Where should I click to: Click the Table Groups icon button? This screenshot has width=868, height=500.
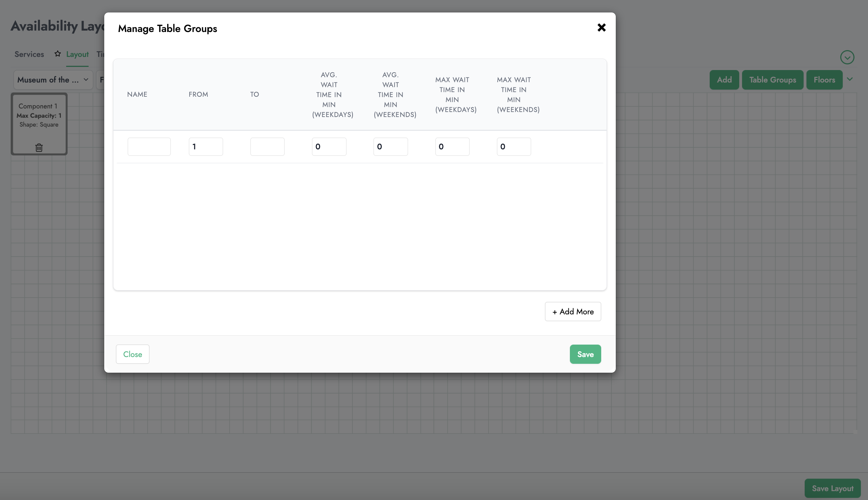[x=773, y=79]
